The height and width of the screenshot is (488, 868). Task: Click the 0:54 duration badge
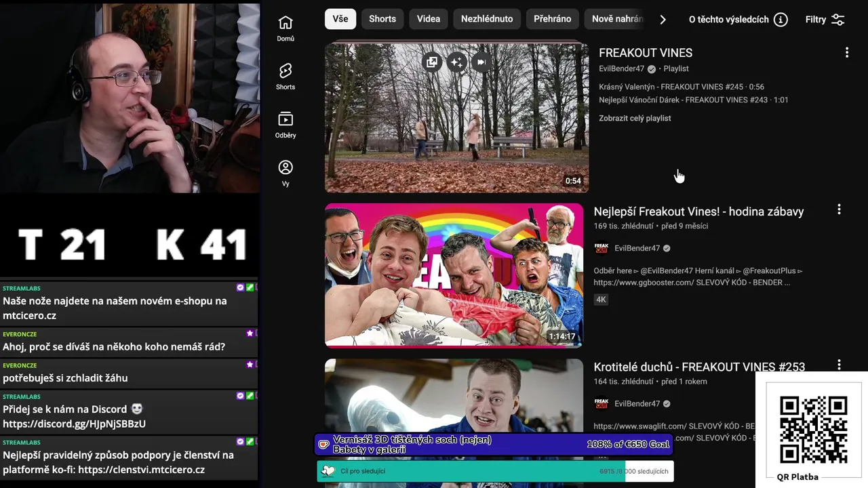click(573, 181)
